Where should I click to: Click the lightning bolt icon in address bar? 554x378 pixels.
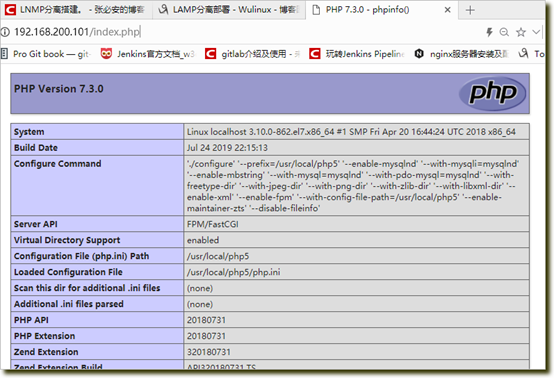pyautogui.click(x=489, y=32)
